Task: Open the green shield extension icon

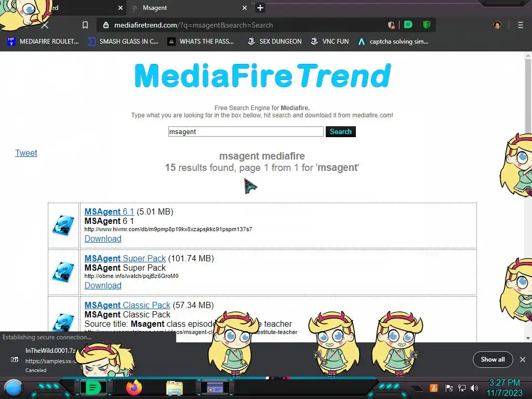Action: tap(427, 25)
